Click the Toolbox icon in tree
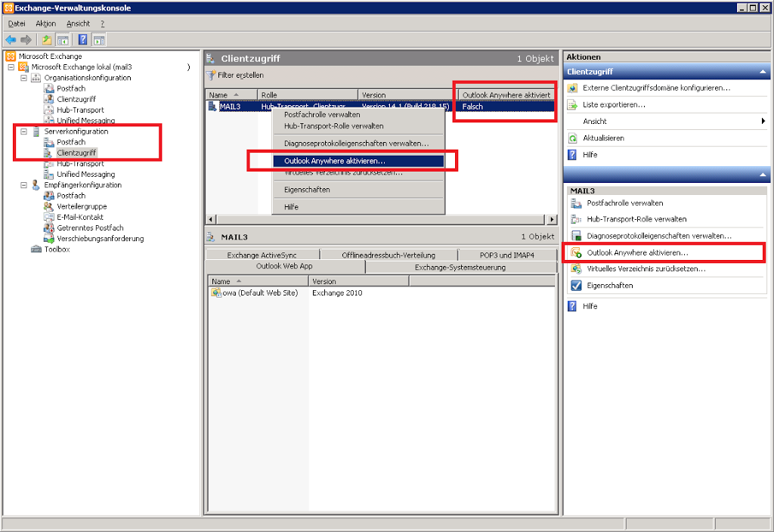774x532 pixels. click(36, 249)
